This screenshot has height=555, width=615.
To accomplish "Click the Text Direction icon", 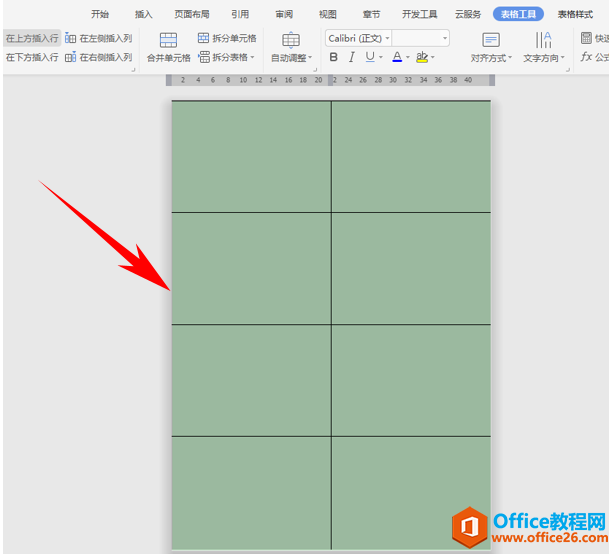I will click(544, 40).
